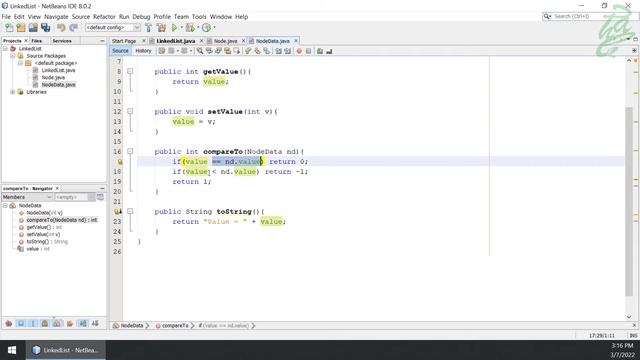The image size is (640, 360).
Task: Select LinkedList.java in the Projects tree
Action: pos(58,70)
